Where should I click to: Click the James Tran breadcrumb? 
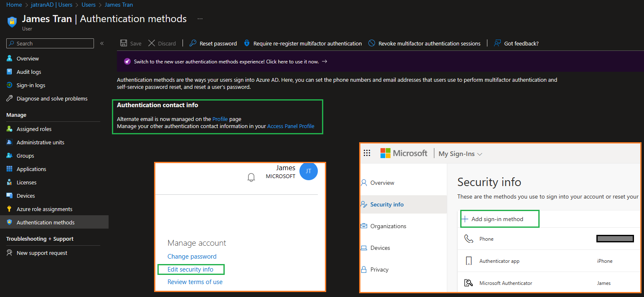point(119,5)
